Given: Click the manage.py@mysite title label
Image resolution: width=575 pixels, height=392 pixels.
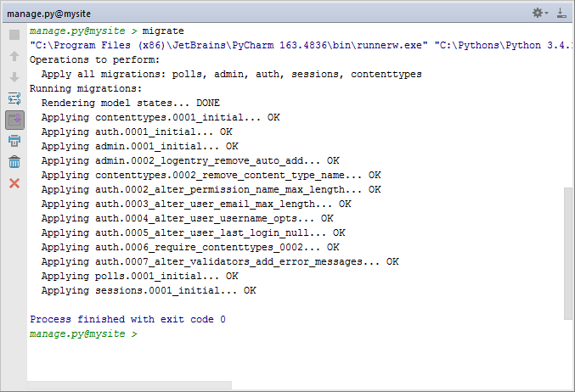Looking at the screenshot, I should [x=48, y=14].
